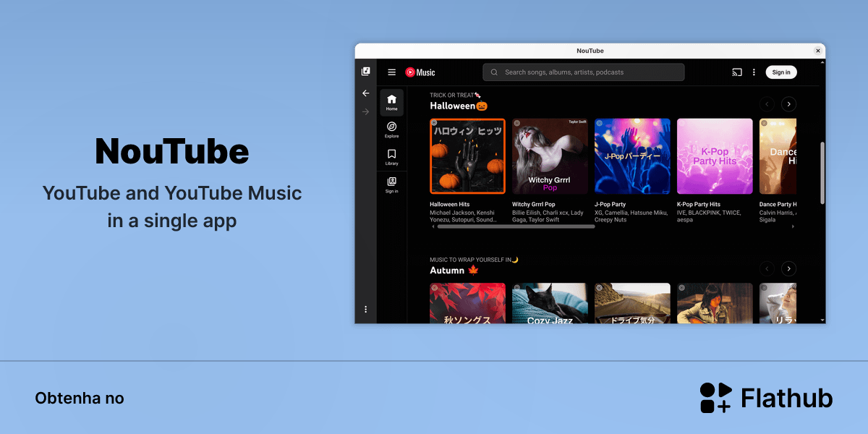Image resolution: width=868 pixels, height=434 pixels.
Task: Close the NouTube window
Action: (818, 51)
